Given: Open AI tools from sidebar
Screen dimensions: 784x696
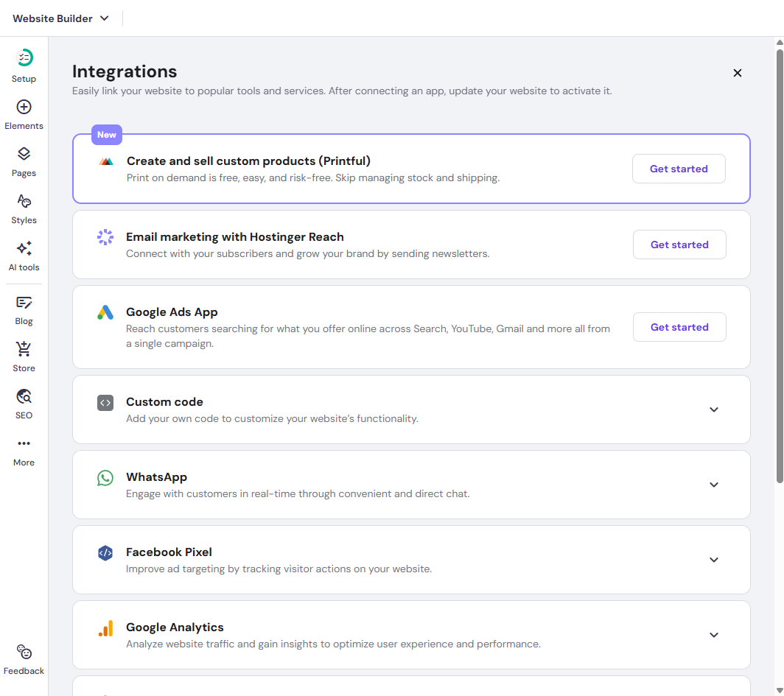Looking at the screenshot, I should click(x=24, y=249).
